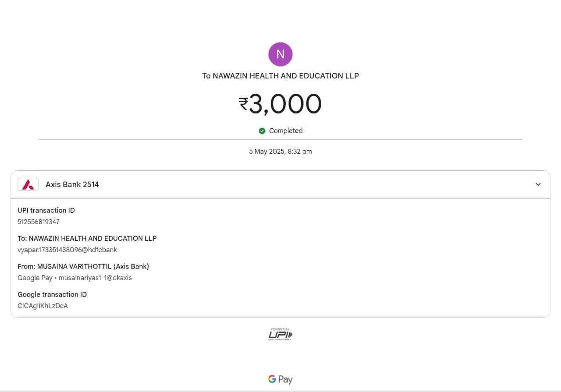Screen dimensions: 561x392
Task: Click the UPI transaction ID label
Action: (46, 210)
